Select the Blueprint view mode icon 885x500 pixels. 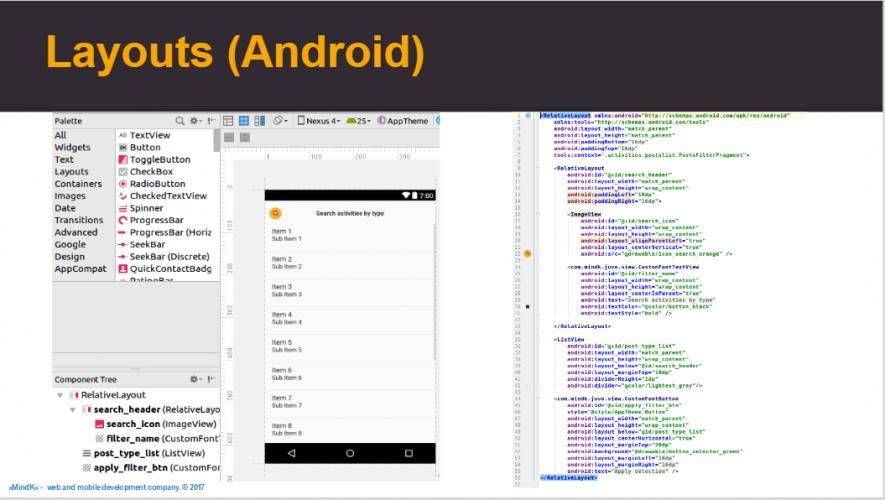coord(244,120)
